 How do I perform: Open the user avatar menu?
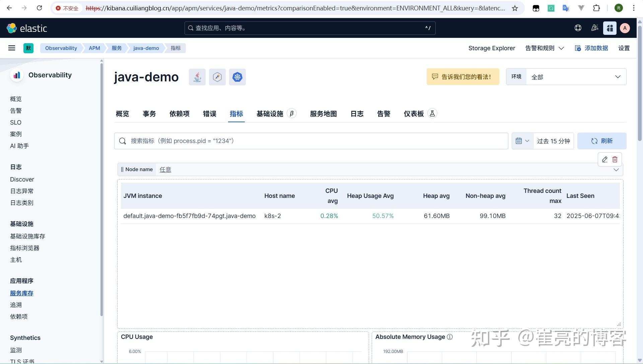pos(625,28)
